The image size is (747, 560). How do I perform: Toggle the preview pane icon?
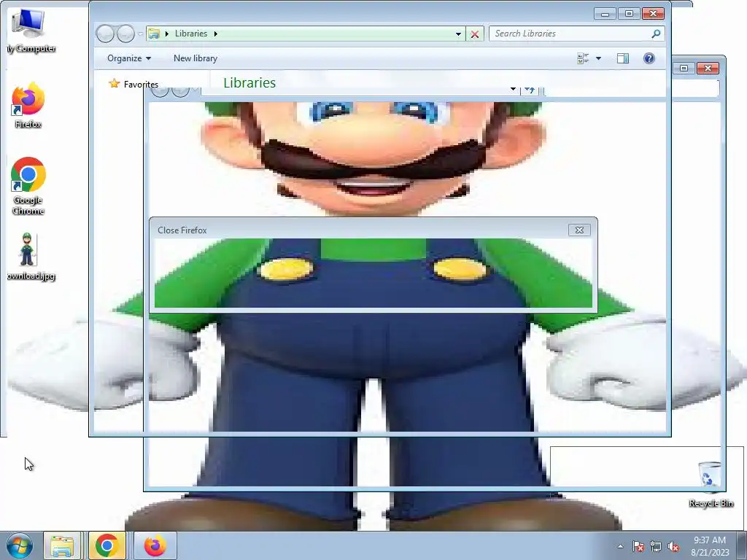623,58
